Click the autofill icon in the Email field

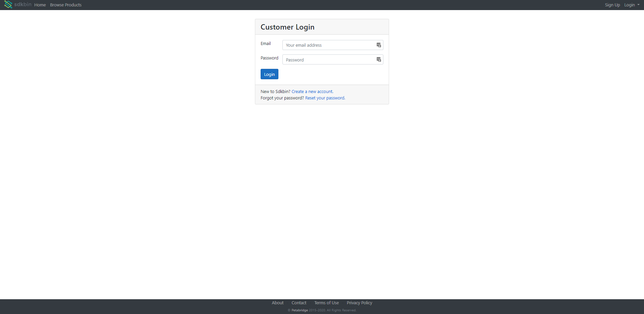coord(378,45)
